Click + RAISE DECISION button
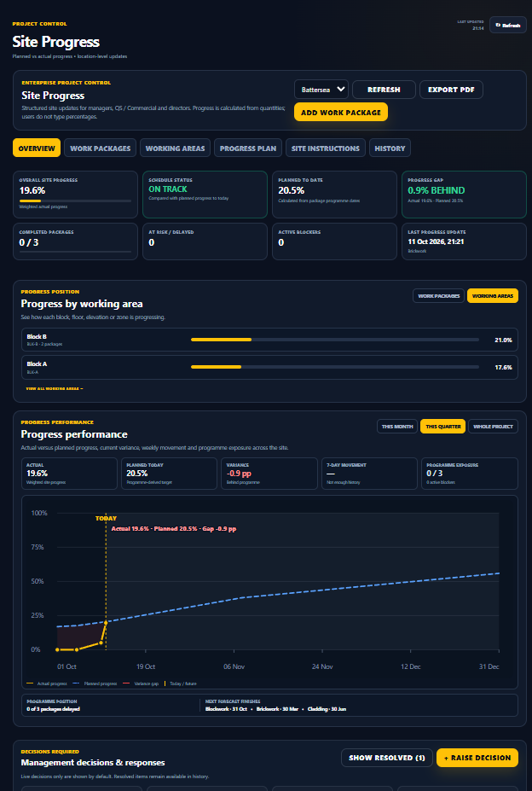This screenshot has height=791, width=532. tap(477, 757)
